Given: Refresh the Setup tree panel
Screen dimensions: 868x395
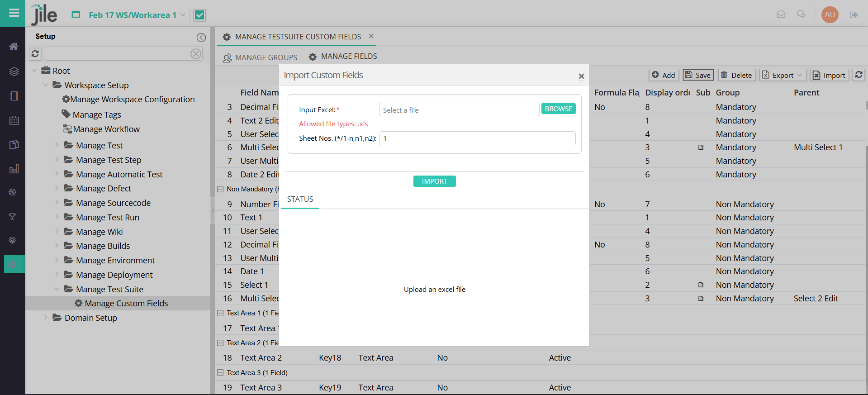Looking at the screenshot, I should coord(35,54).
